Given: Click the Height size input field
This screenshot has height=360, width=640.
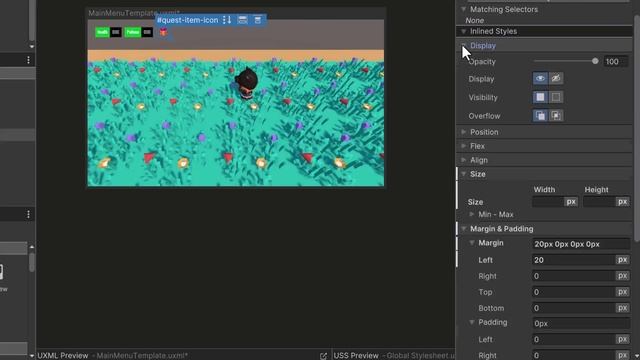Looking at the screenshot, I should click(x=599, y=202).
